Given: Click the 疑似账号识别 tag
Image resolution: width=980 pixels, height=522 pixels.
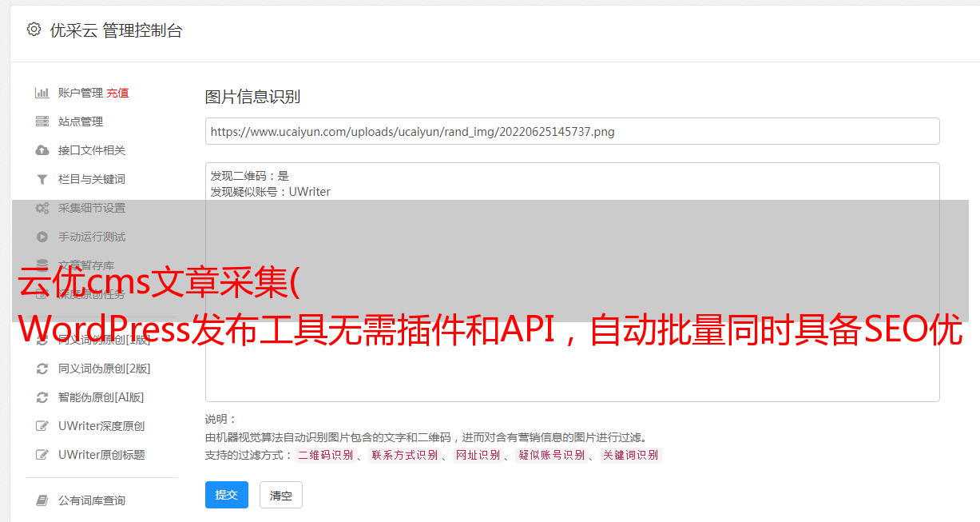Looking at the screenshot, I should tap(552, 455).
